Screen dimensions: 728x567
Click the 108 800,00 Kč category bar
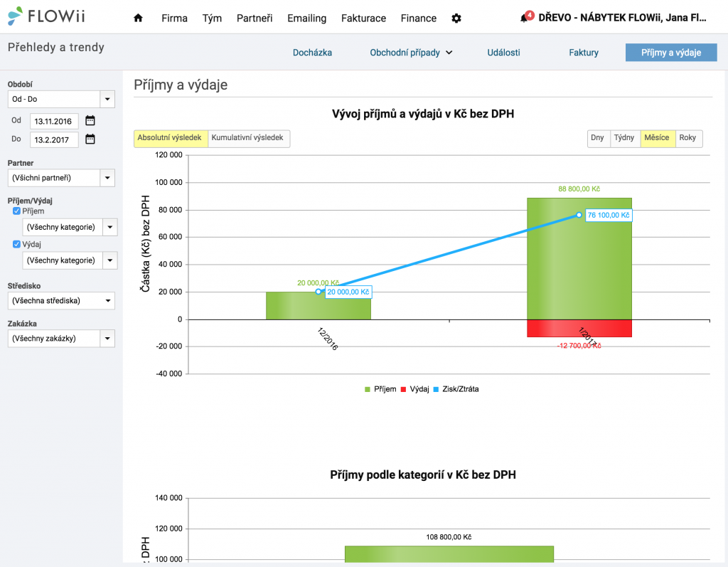tap(449, 554)
